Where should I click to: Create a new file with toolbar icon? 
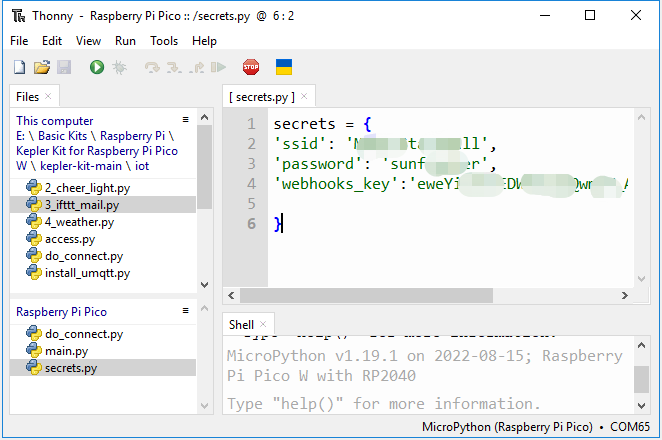coord(19,67)
